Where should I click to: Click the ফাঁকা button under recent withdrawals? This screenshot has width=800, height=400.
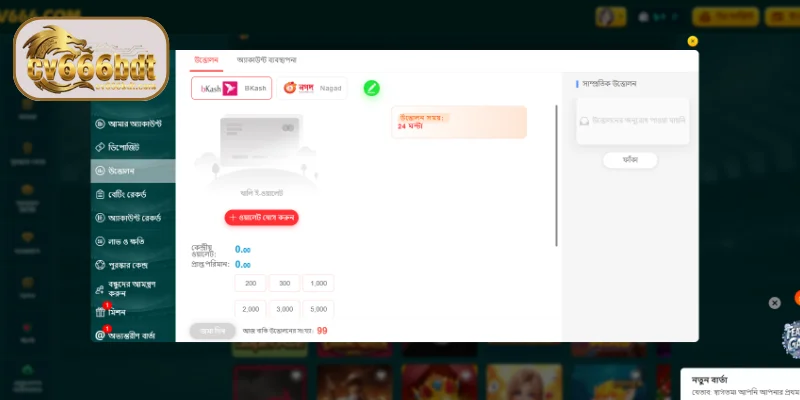point(630,160)
